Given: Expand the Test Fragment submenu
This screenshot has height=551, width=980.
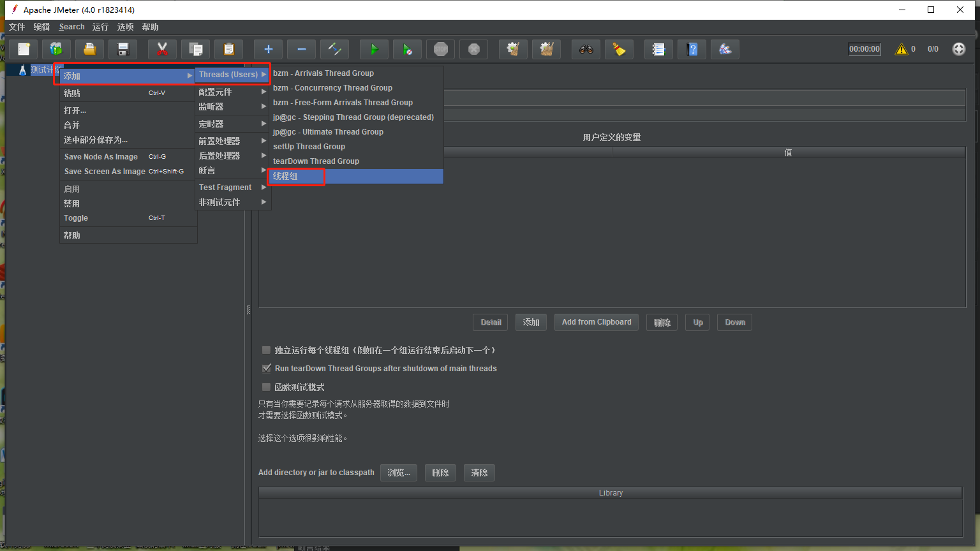Looking at the screenshot, I should [232, 187].
